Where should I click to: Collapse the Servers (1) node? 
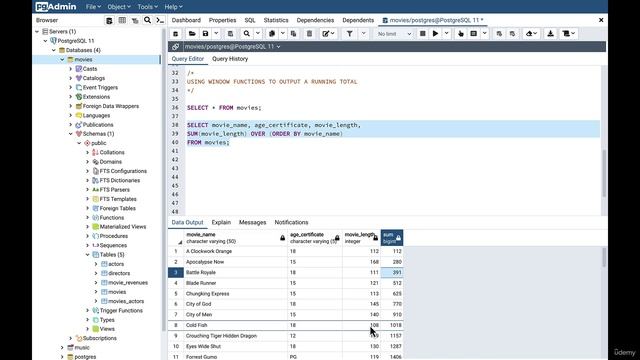click(37, 31)
